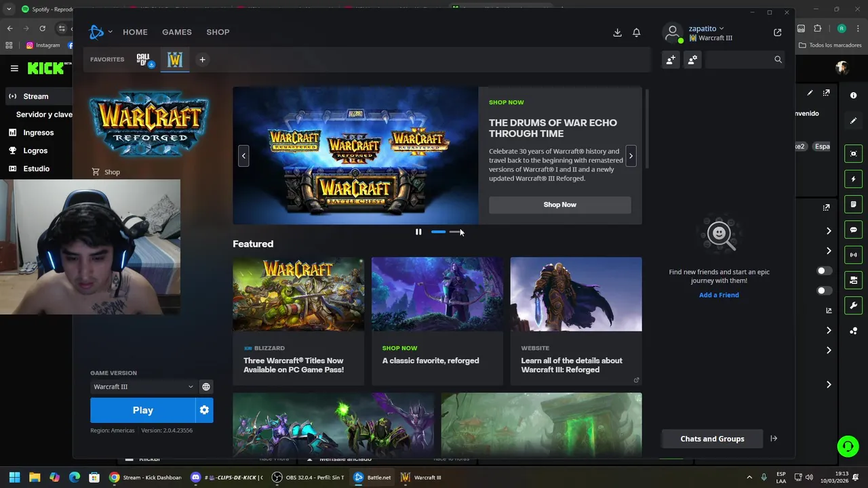Viewport: 868px width, 488px height.
Task: Open external link icon on Website card
Action: pyautogui.click(x=636, y=380)
